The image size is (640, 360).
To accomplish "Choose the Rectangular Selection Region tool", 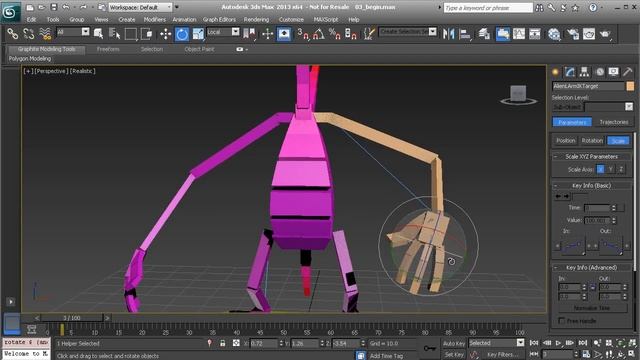I will click(x=131, y=33).
